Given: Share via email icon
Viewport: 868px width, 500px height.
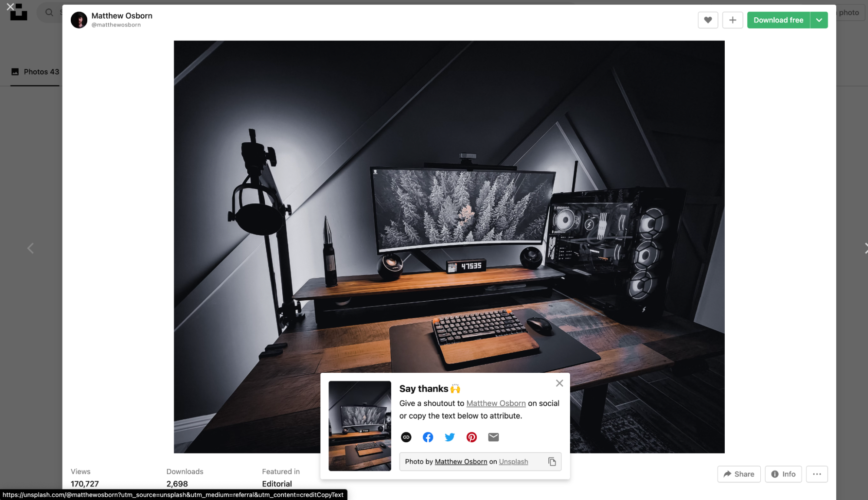Looking at the screenshot, I should click(494, 436).
